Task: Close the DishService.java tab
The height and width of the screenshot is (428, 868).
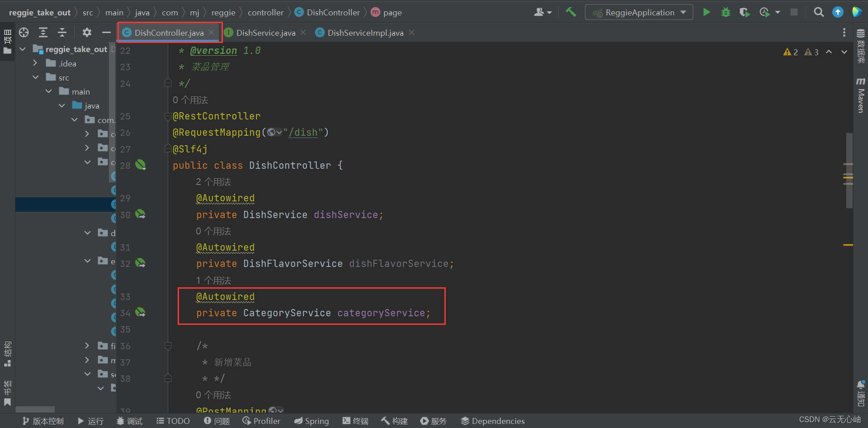Action: (x=303, y=33)
